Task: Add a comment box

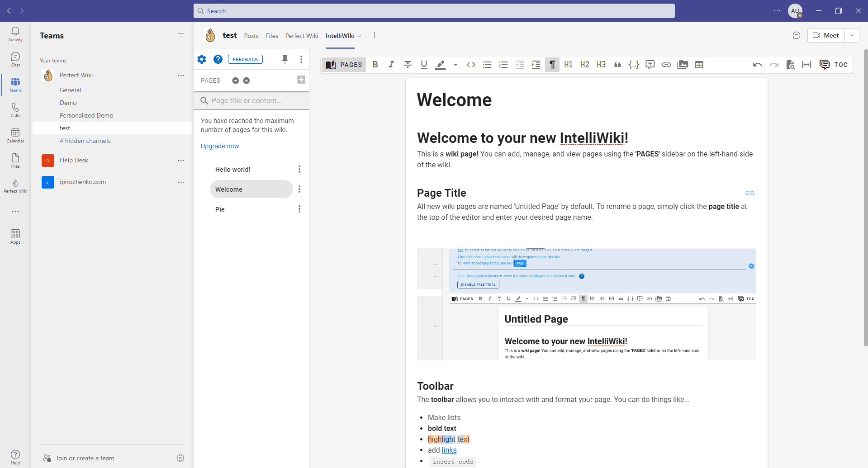Action: point(650,65)
